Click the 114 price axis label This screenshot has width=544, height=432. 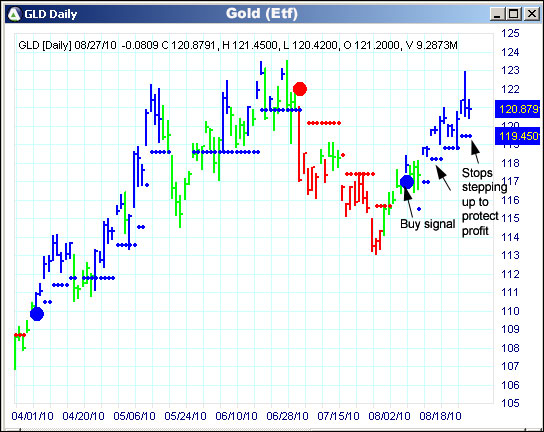coord(510,237)
